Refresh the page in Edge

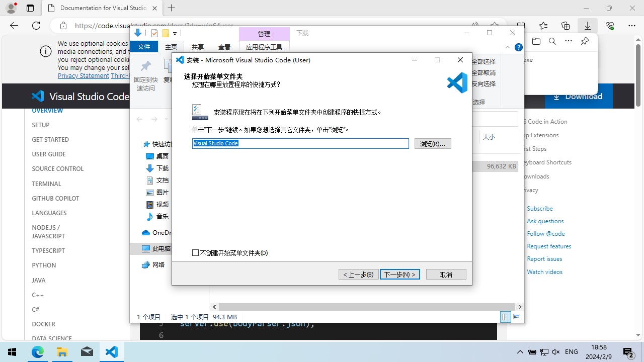36,26
